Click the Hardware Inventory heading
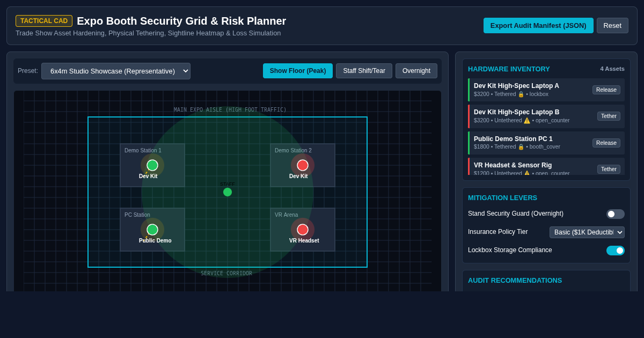The height and width of the screenshot is (338, 644). 509,69
